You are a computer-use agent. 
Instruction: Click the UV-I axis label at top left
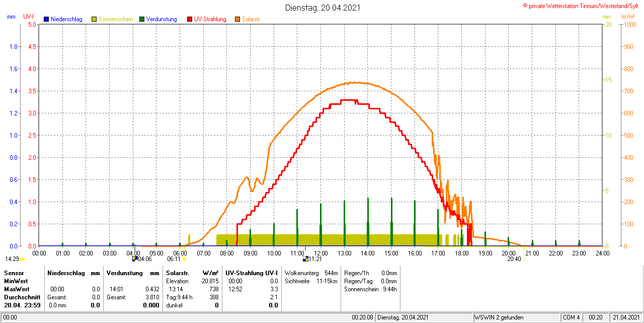click(x=29, y=17)
